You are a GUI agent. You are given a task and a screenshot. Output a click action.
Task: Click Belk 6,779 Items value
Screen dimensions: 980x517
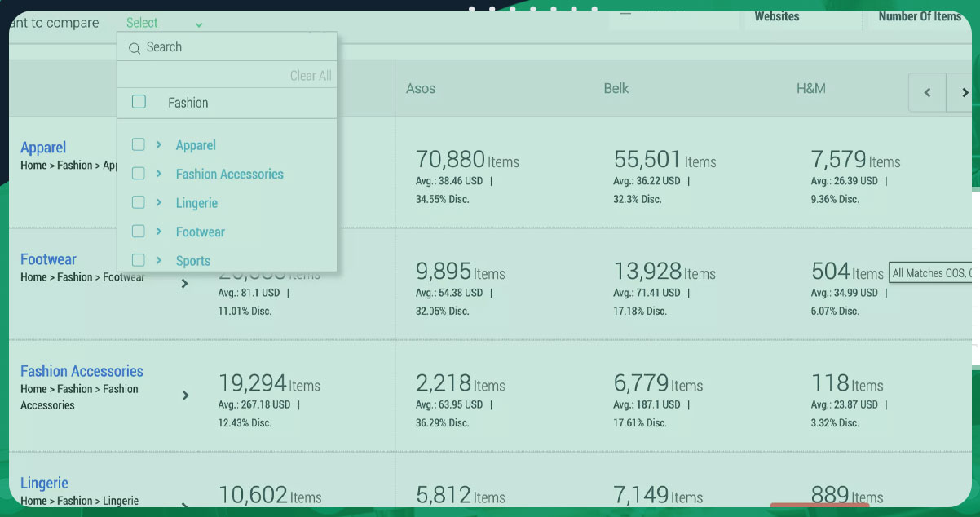click(x=658, y=382)
